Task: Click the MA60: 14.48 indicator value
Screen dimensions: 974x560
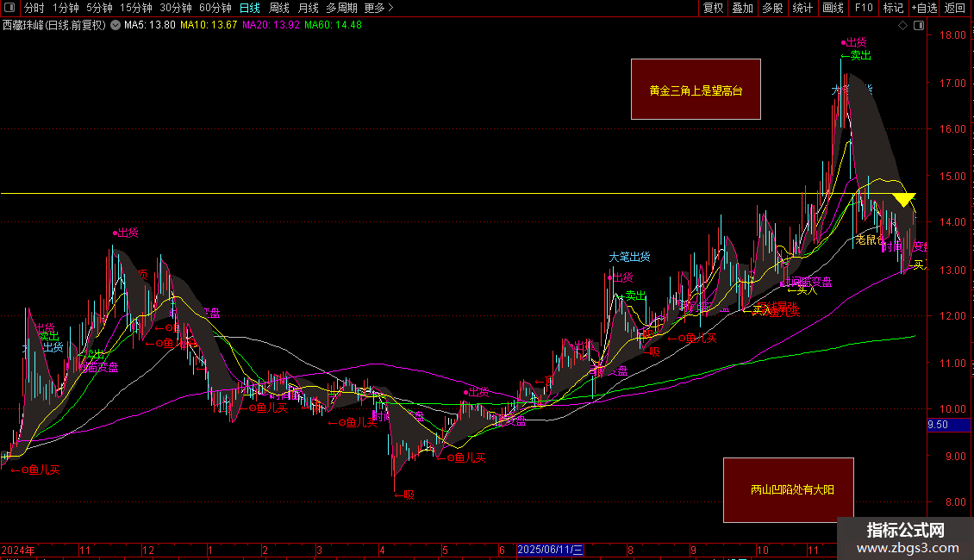Action: (333, 25)
